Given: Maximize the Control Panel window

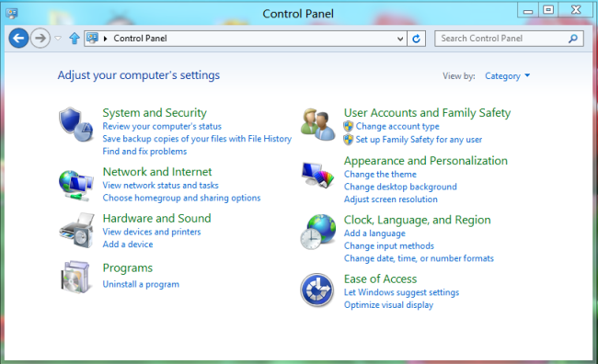Looking at the screenshot, I should point(548,10).
